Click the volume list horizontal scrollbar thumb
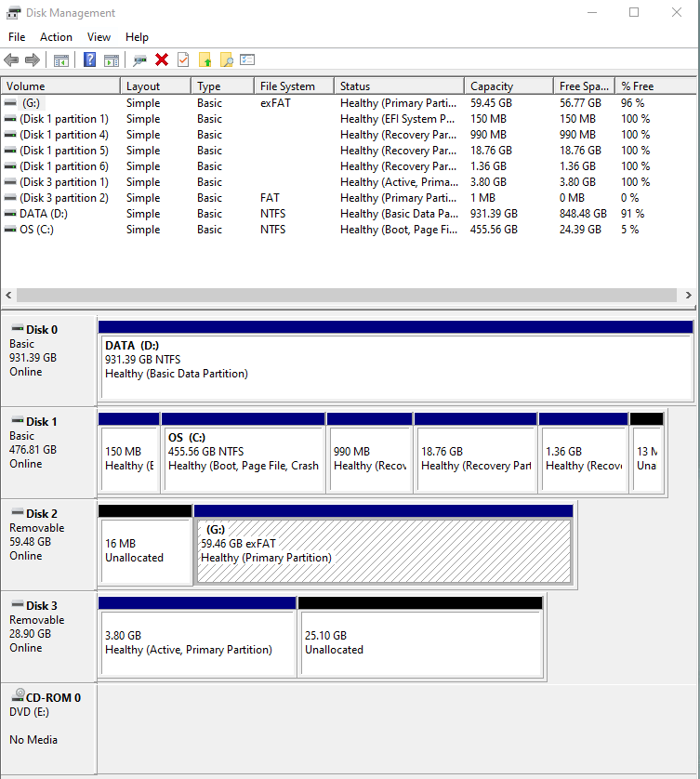 [x=347, y=295]
